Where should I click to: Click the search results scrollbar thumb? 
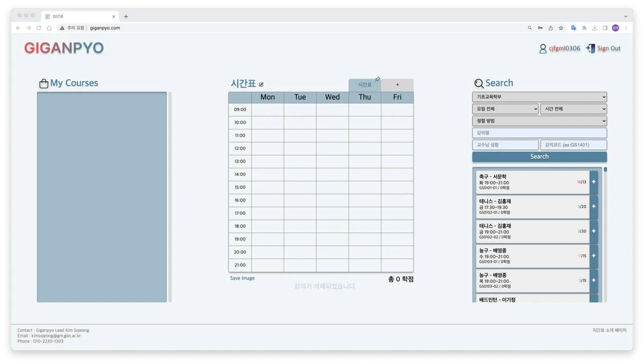pos(605,170)
